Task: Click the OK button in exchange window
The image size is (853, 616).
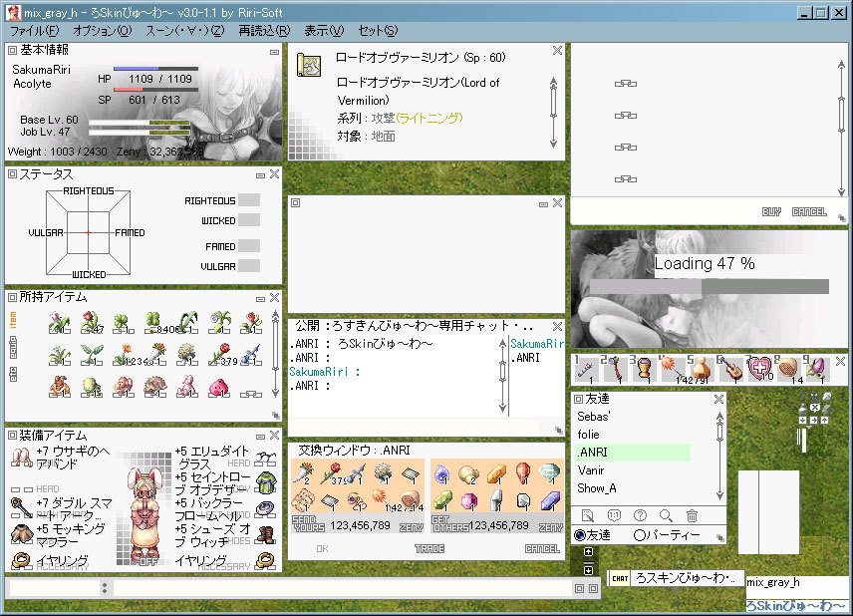Action: click(x=322, y=549)
